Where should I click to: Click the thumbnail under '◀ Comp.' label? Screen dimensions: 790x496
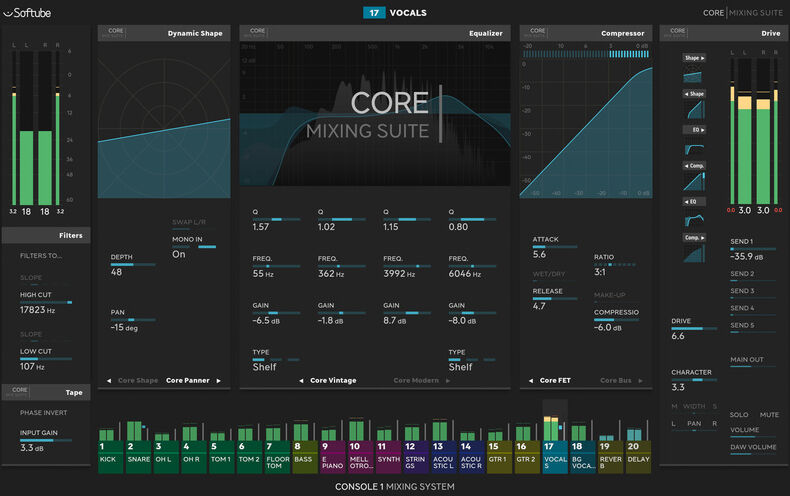point(694,181)
